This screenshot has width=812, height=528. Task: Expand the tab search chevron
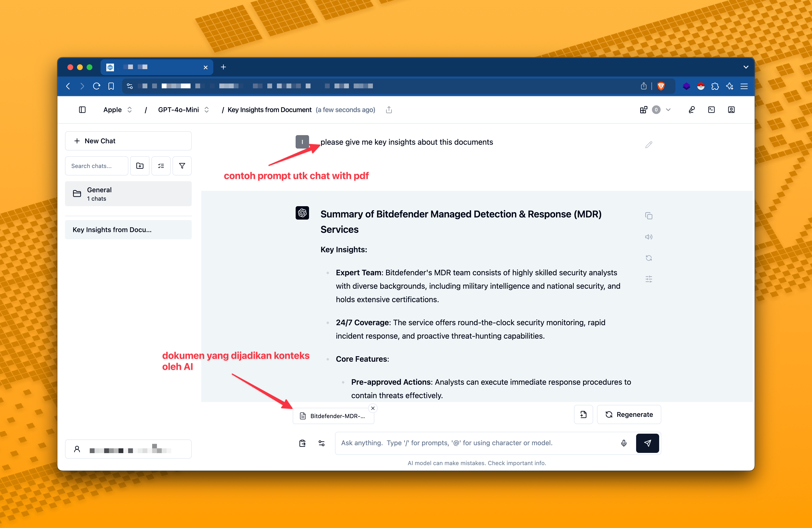pyautogui.click(x=746, y=67)
